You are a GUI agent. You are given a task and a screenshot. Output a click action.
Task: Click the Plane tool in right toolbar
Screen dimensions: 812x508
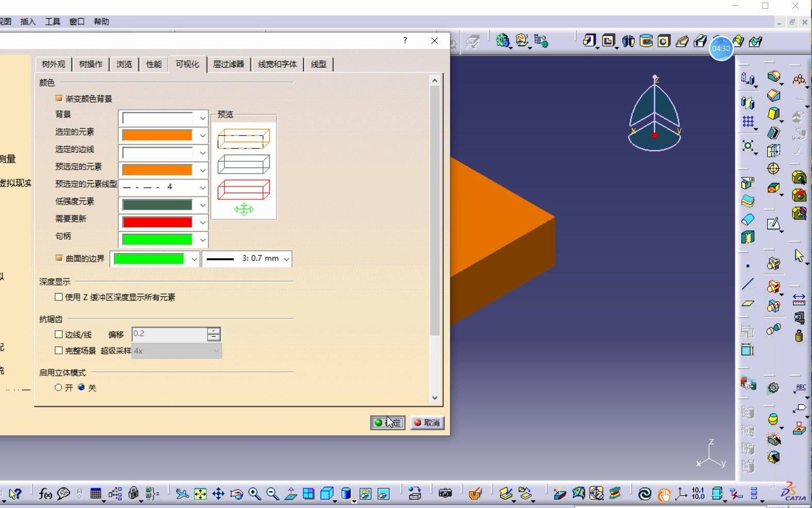tap(748, 303)
